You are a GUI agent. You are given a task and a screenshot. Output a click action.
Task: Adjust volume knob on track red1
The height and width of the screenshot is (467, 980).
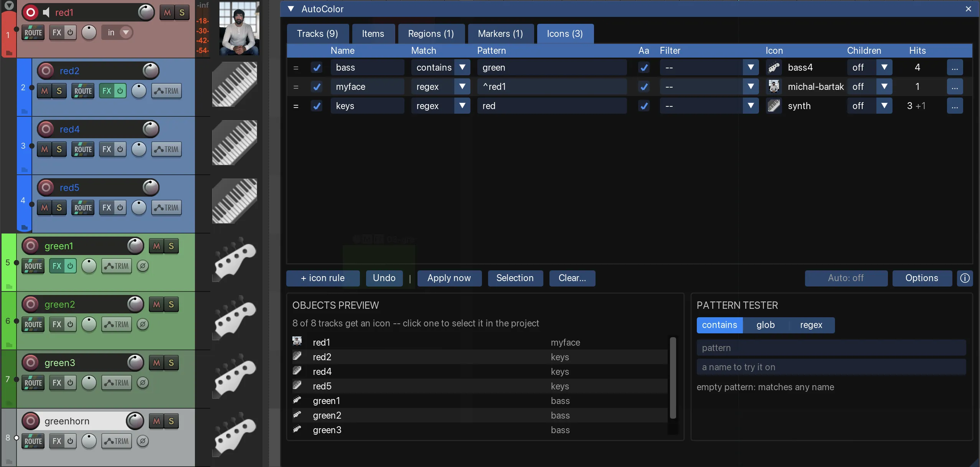[146, 13]
